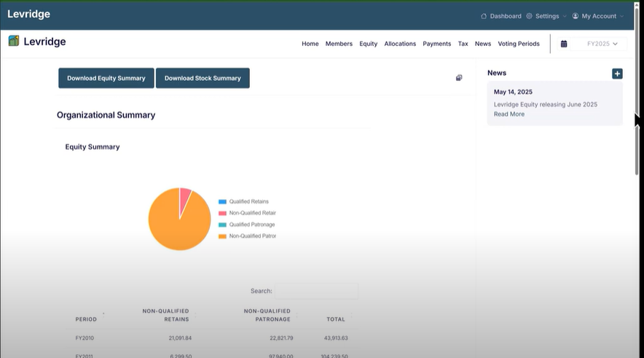Viewport: 644px width, 358px height.
Task: Click the Organizational Summary heading
Action: 106,115
